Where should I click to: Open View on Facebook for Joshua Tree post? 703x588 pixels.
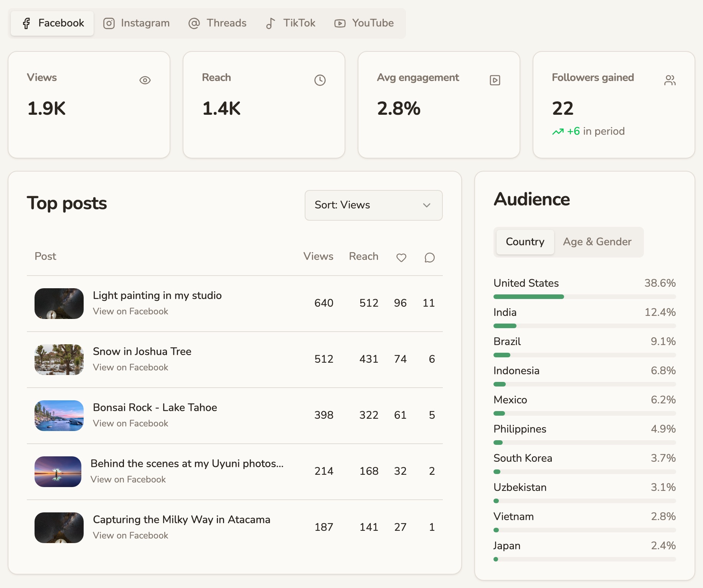130,367
